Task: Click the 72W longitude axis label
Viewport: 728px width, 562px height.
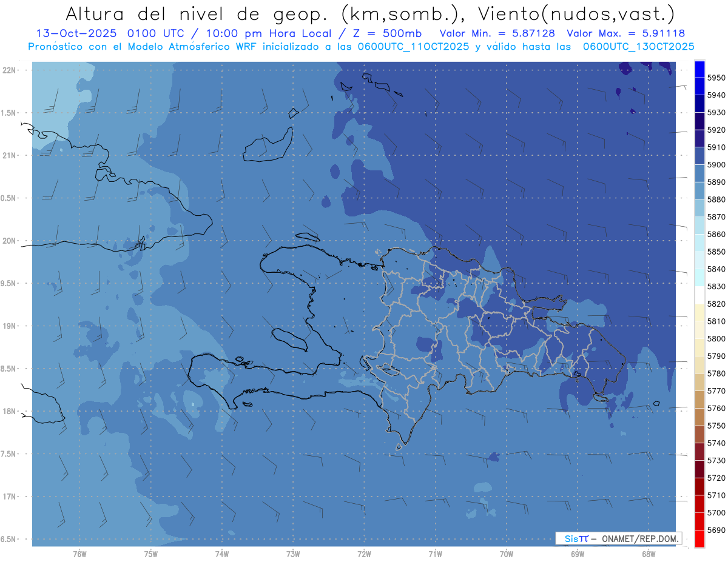Action: coord(364,553)
